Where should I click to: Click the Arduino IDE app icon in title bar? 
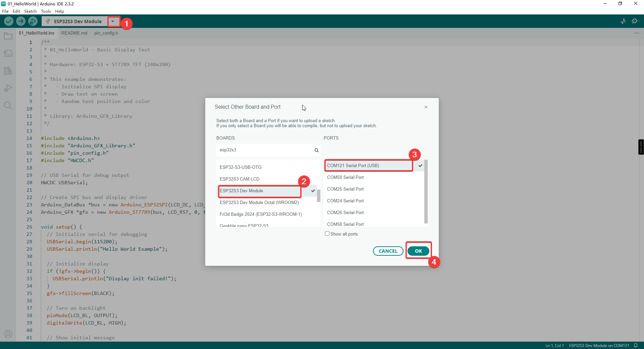pos(3,4)
